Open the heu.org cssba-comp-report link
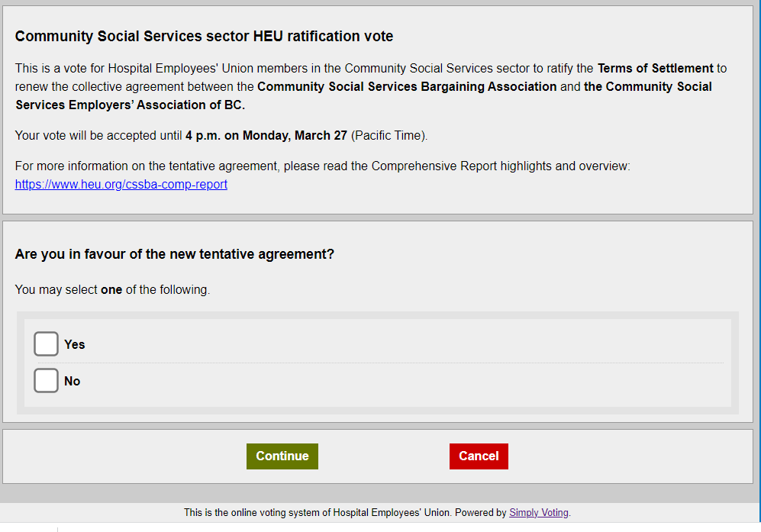The width and height of the screenshot is (761, 532). [121, 185]
